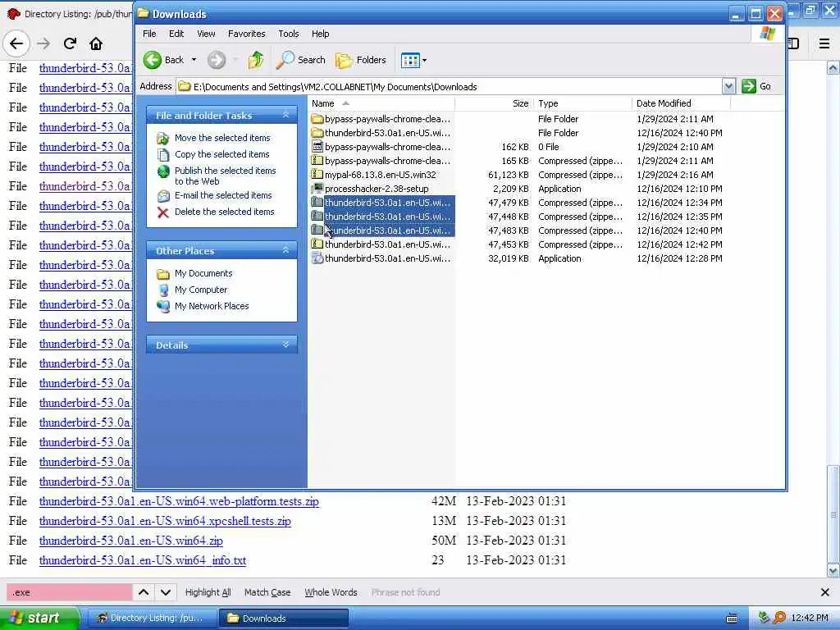Screen dimensions: 840x630
Task: Open the Search tool in Explorer toolbar
Action: tap(300, 60)
